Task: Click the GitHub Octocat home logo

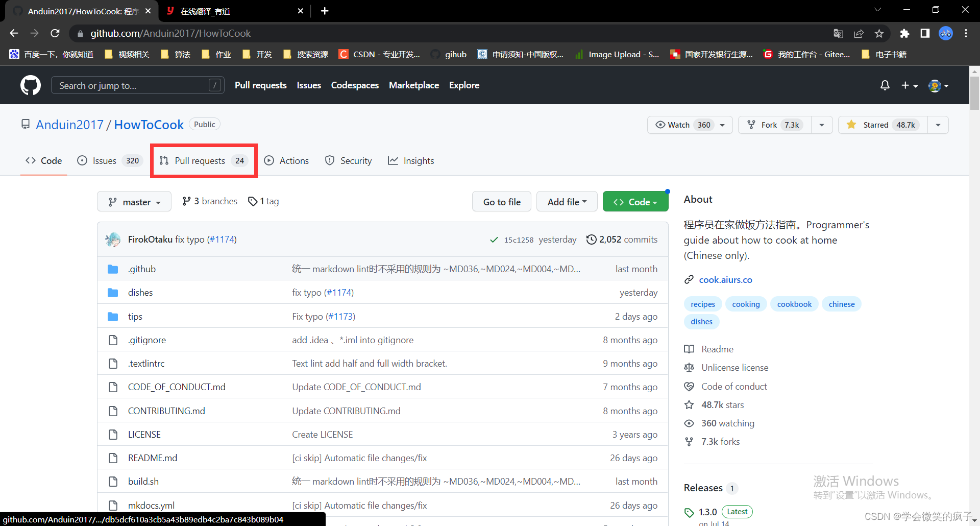Action: (x=31, y=85)
